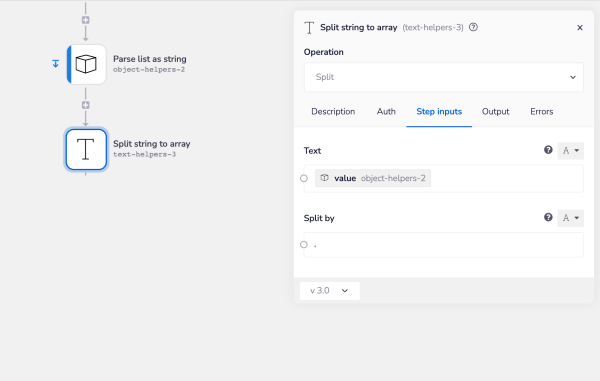The width and height of the screenshot is (600, 381).
Task: Click the T icon in the panel header
Action: (x=309, y=28)
